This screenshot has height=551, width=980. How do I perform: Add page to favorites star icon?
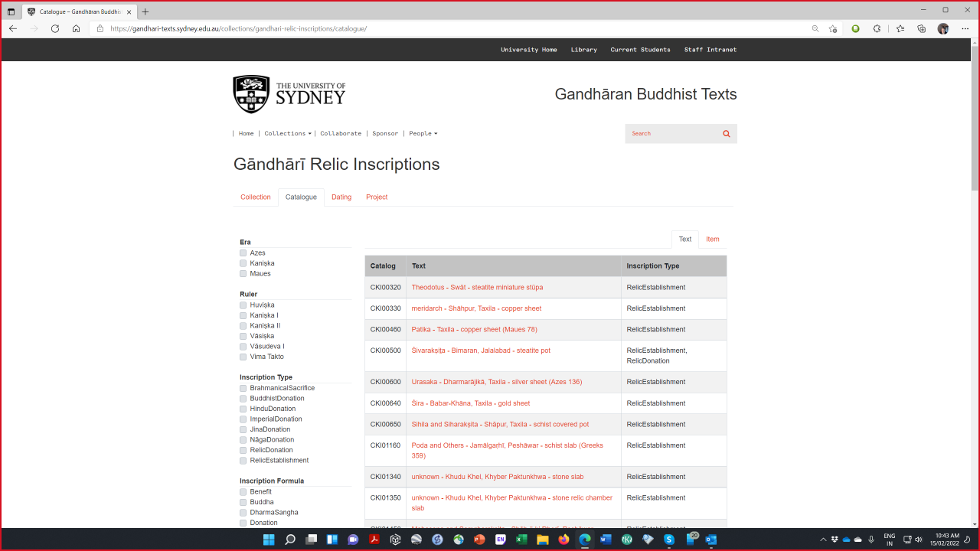pyautogui.click(x=833, y=28)
